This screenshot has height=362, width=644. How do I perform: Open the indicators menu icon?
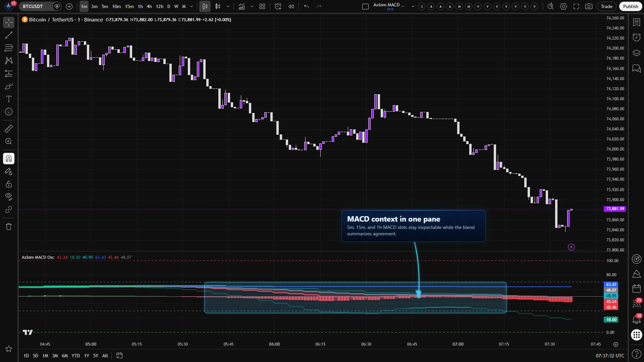tap(241, 6)
